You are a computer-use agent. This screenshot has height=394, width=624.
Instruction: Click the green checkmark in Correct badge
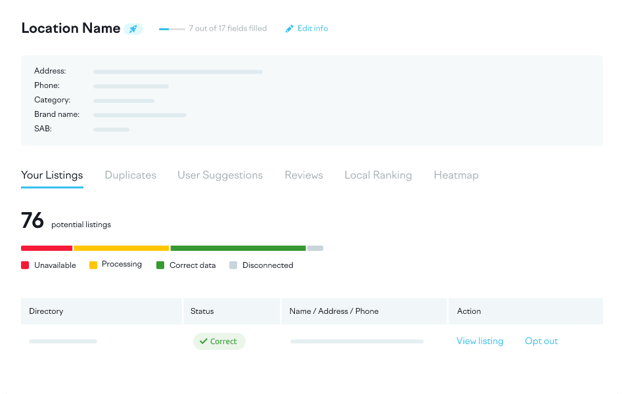coord(203,341)
